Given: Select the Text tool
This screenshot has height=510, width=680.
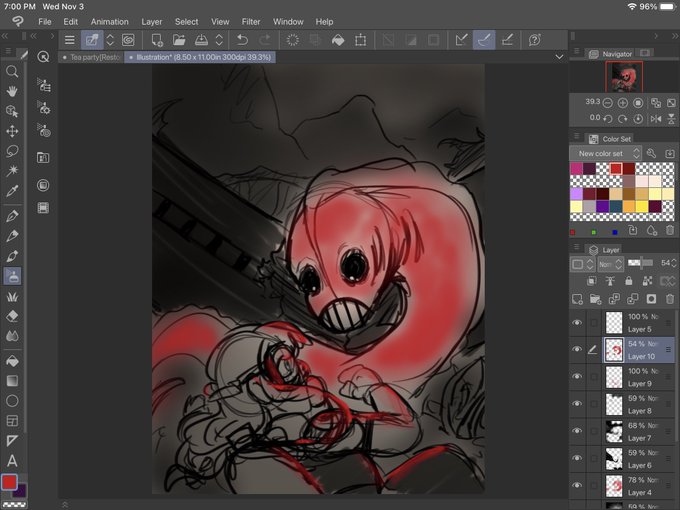Looking at the screenshot, I should 12,461.
